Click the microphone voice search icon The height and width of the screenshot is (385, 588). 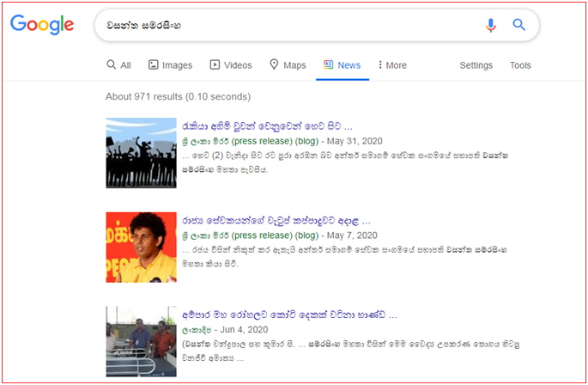click(490, 25)
